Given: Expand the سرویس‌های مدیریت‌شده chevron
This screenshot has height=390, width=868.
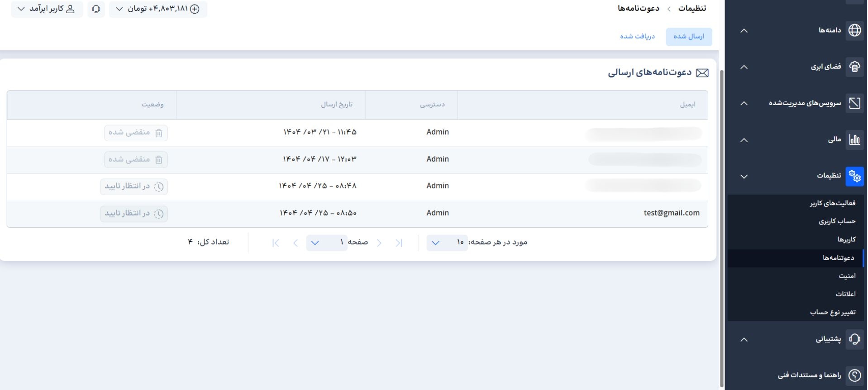Looking at the screenshot, I should 744,103.
